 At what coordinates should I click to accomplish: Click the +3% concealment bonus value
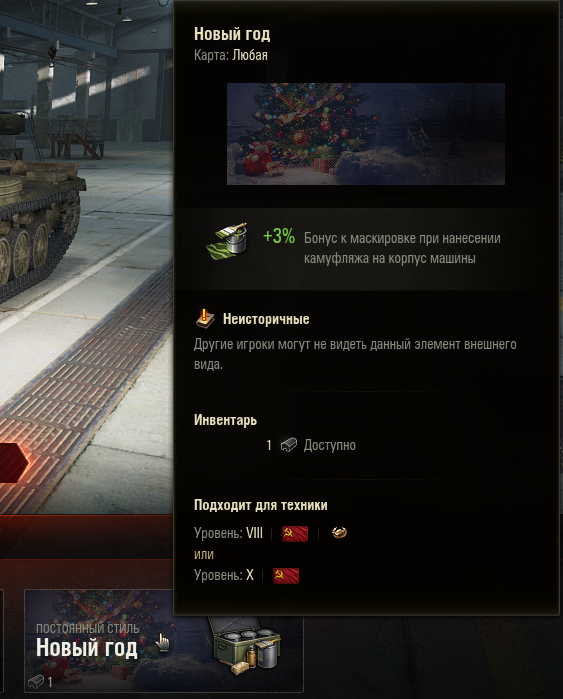(x=279, y=236)
